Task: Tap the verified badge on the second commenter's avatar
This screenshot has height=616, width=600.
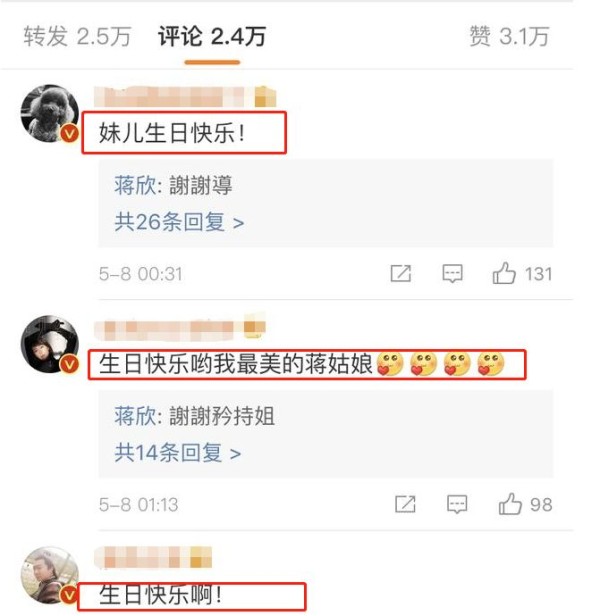Action: 70,364
